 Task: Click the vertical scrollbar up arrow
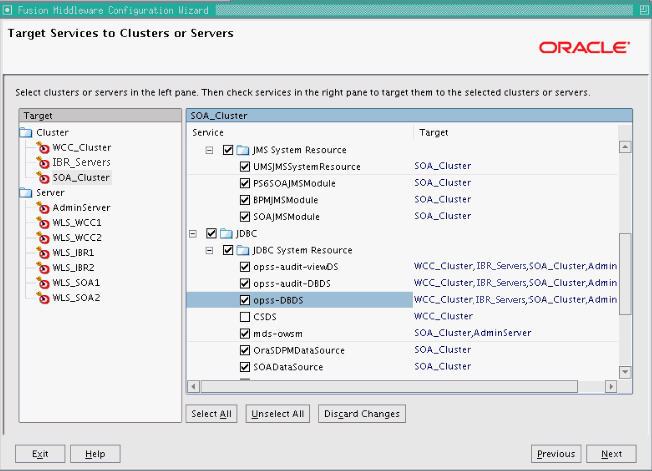point(625,147)
